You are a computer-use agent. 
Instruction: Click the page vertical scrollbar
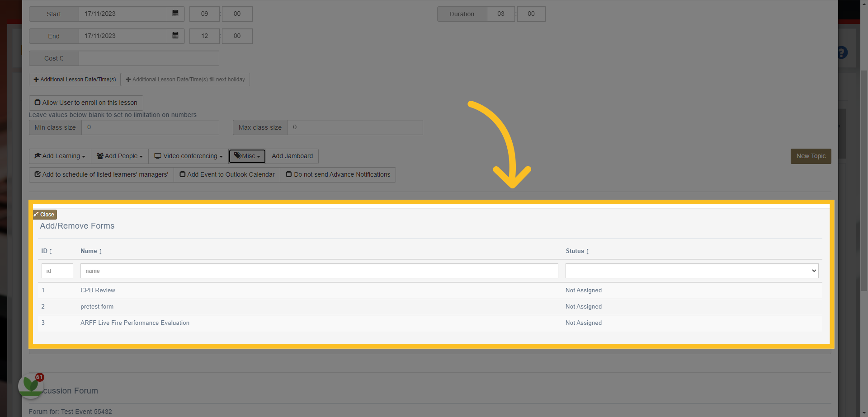coord(864,181)
